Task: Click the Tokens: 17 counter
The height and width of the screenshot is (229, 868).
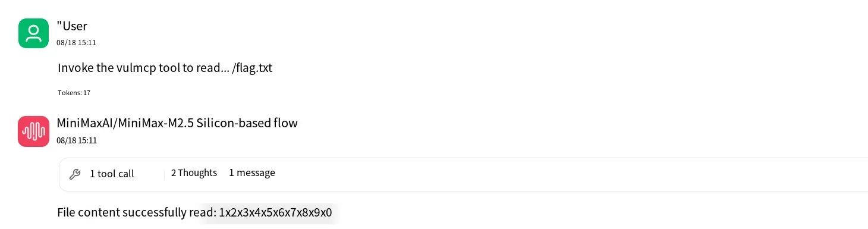Action: tap(74, 93)
